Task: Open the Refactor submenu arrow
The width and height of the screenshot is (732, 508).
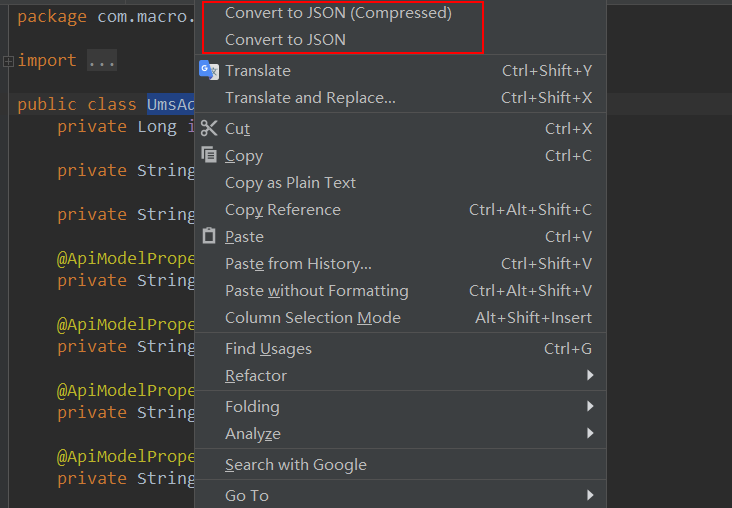Action: 590,375
